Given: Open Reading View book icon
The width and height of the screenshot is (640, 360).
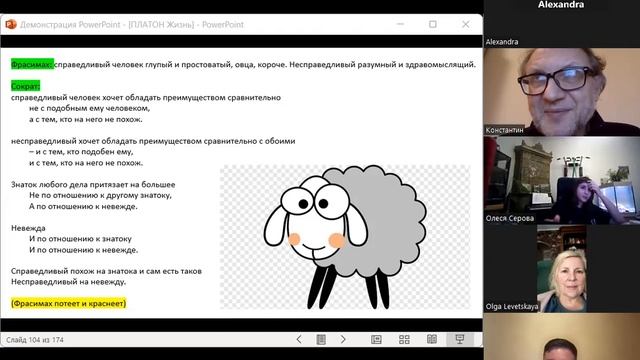Looking at the screenshot, I should [432, 339].
